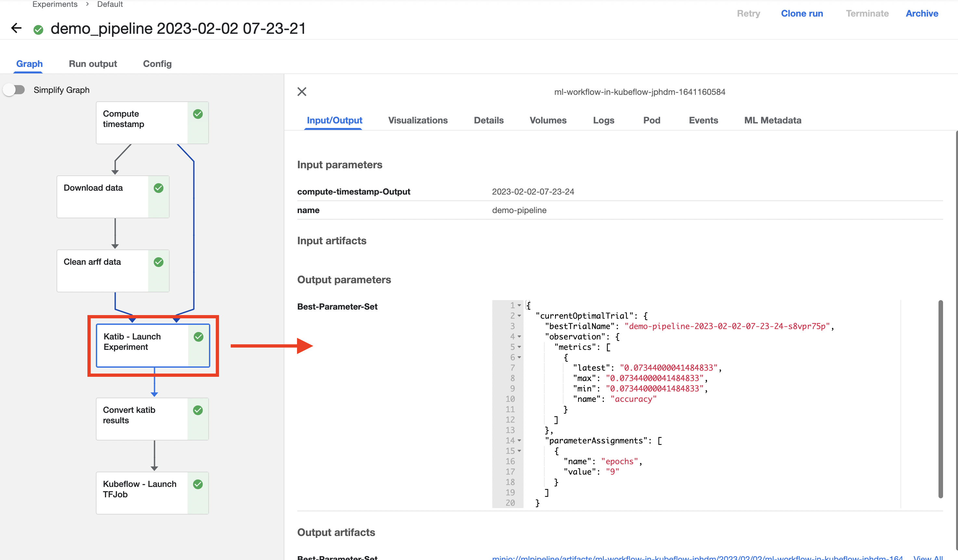Viewport: 958px width, 560px height.
Task: Open the Logs tab
Action: pos(603,121)
